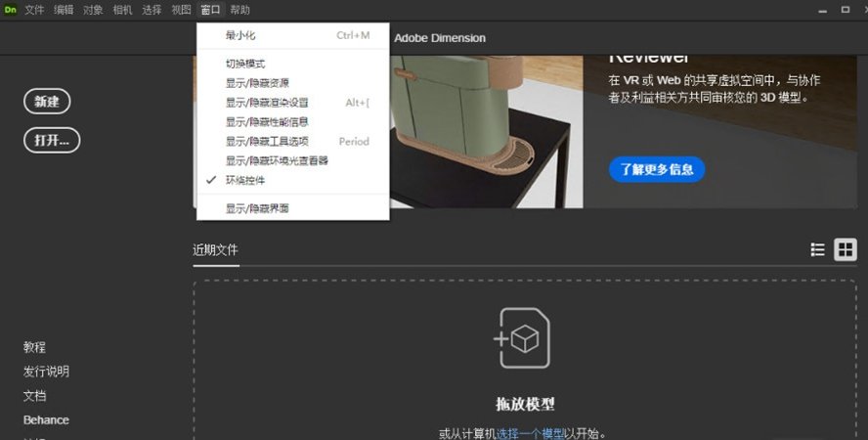Open the 发行说明 link
This screenshot has height=440, width=868.
(x=46, y=372)
